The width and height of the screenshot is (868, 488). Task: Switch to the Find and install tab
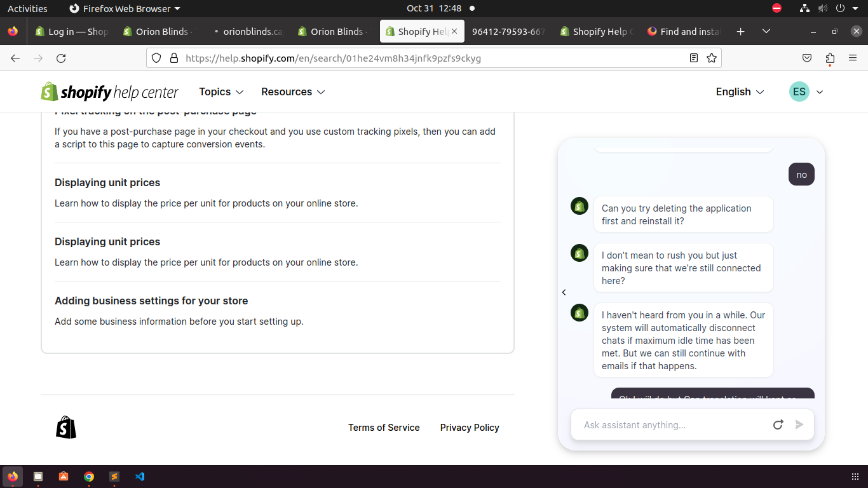click(684, 31)
